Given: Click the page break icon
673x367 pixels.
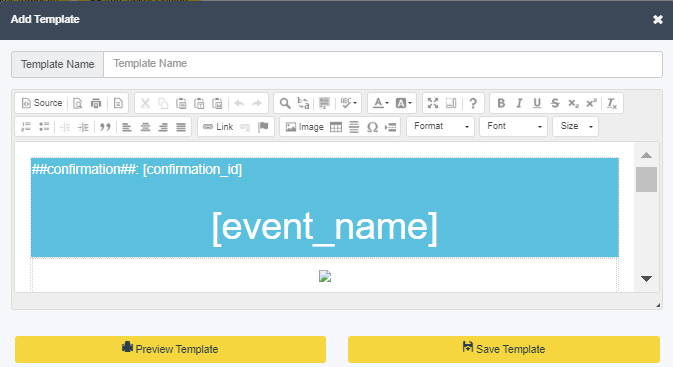Looking at the screenshot, I should click(390, 127).
